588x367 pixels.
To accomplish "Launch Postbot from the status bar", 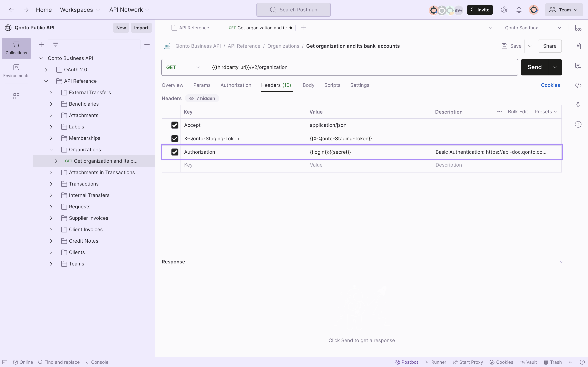I will click(x=406, y=362).
